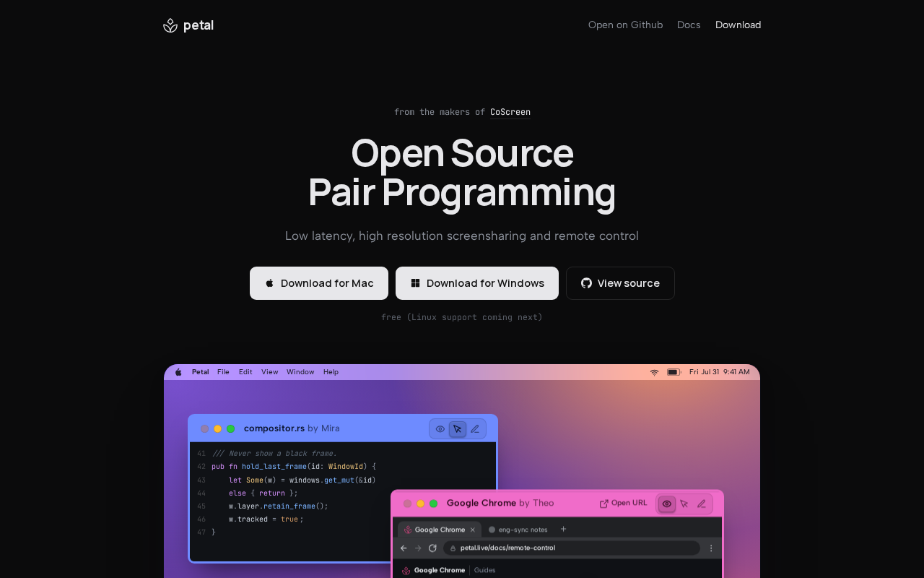Screen dimensions: 924x578
Task: Open the File menu
Action: (x=223, y=372)
